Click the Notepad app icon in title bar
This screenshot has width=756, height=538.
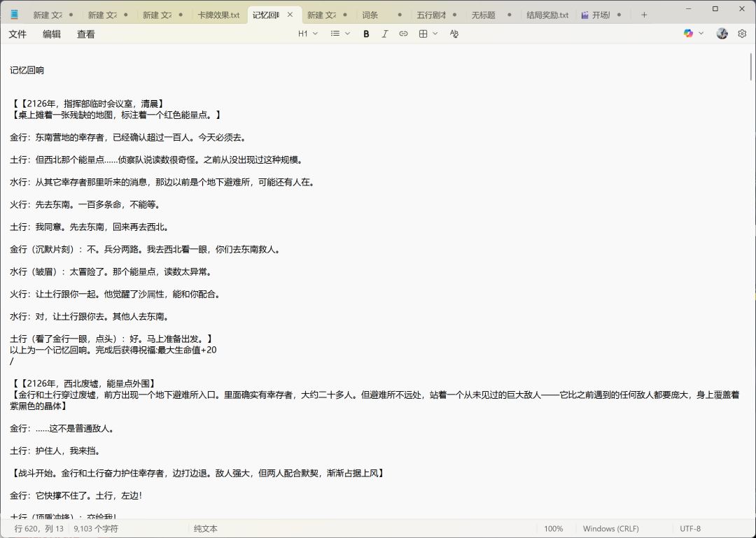pyautogui.click(x=15, y=15)
